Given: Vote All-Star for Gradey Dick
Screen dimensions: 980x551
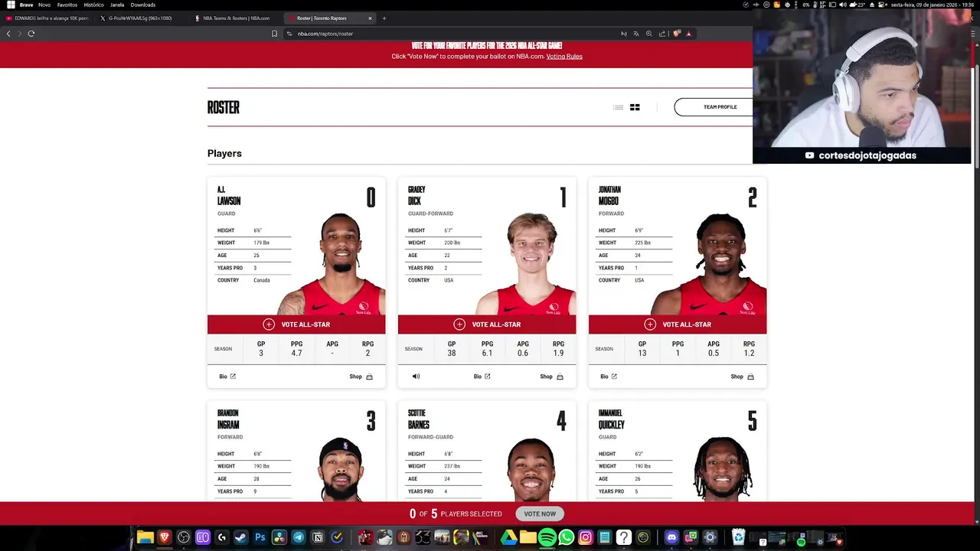Looking at the screenshot, I should [487, 324].
